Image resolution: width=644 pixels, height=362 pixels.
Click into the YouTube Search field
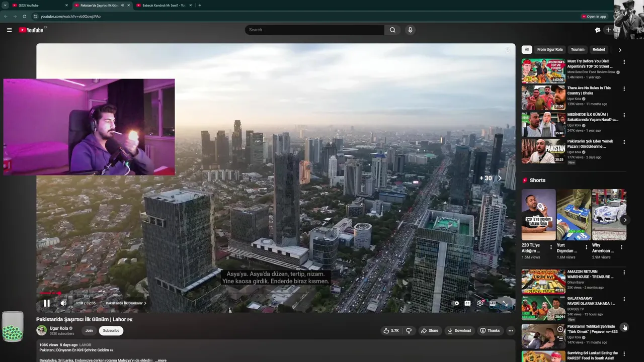315,30
